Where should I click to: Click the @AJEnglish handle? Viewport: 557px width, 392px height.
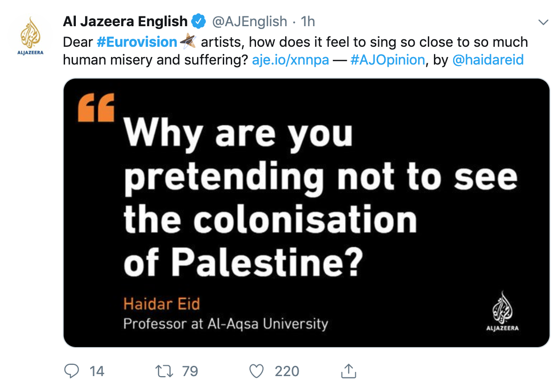click(x=249, y=22)
